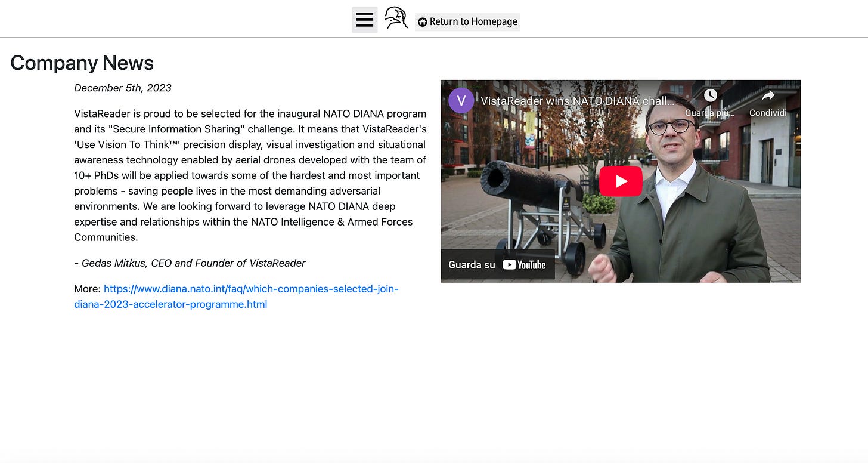
Task: Click the "More:" label before the link
Action: click(88, 289)
